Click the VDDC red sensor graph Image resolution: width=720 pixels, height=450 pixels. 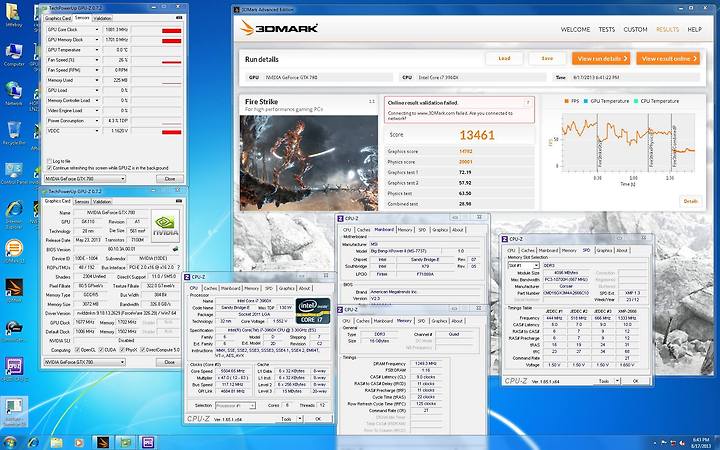point(156,131)
